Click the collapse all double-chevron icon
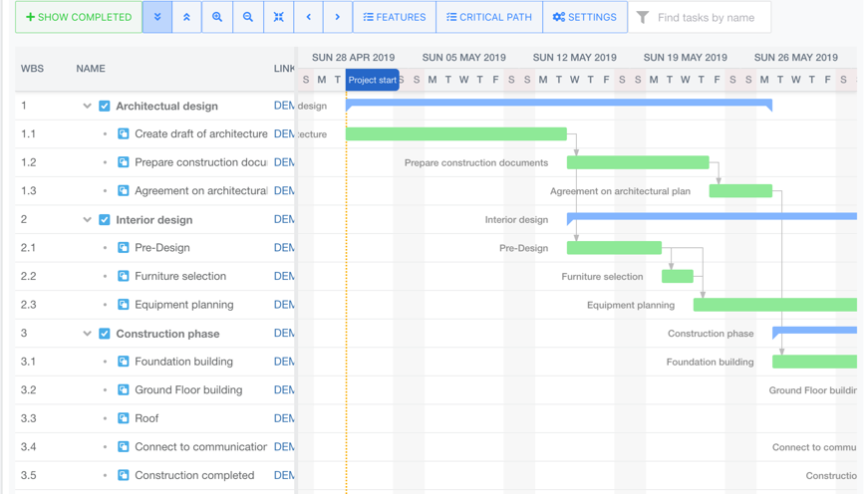 [x=186, y=17]
